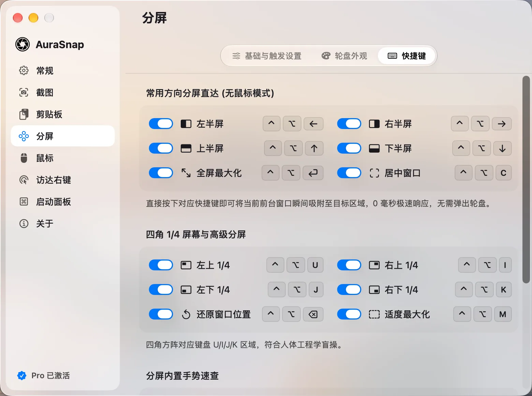Click the vertical scrollbar of the settings pane
Screen dimensions: 532x396
[x=526, y=180]
